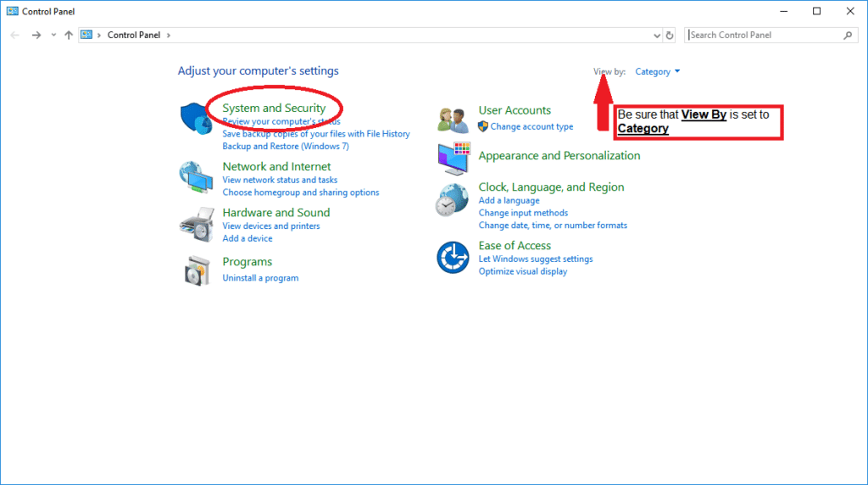This screenshot has width=868, height=485.
Task: Go up one level with Up arrow
Action: tap(69, 36)
